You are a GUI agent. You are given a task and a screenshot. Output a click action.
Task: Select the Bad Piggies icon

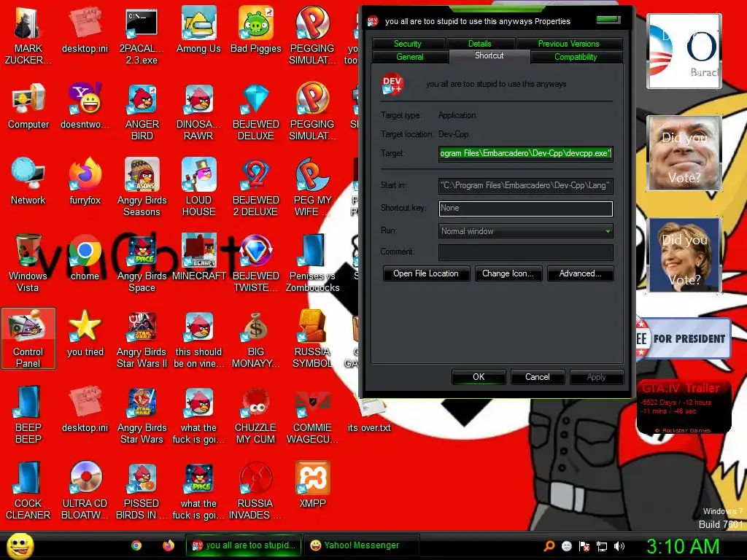tap(256, 30)
